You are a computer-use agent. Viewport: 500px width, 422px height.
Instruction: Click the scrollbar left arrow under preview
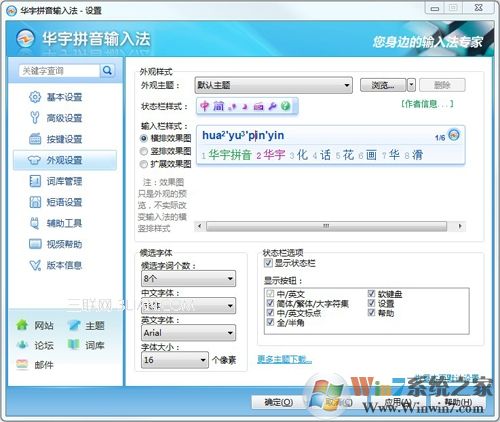click(199, 226)
